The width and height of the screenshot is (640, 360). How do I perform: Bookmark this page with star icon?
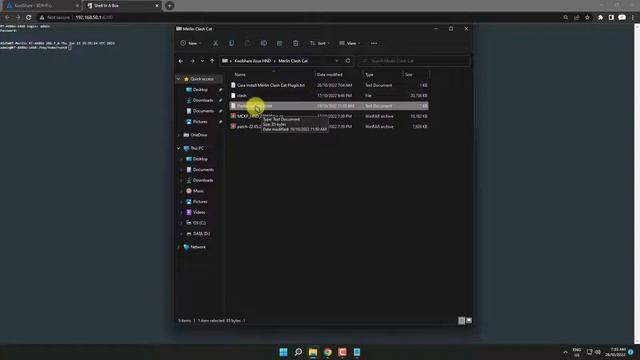click(x=587, y=18)
